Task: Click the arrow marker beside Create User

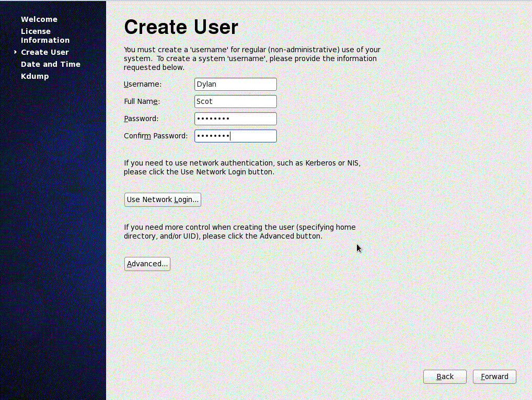Action: coord(15,52)
